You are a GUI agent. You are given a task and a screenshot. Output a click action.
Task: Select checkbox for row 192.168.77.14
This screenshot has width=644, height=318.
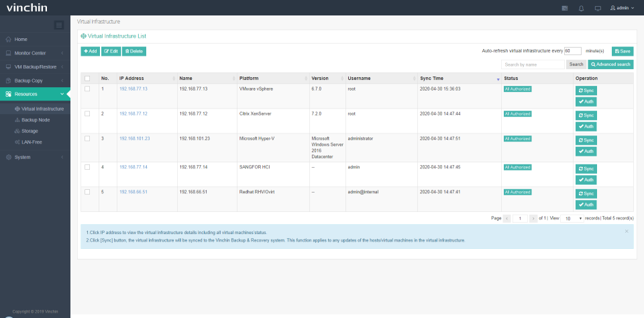tap(87, 167)
